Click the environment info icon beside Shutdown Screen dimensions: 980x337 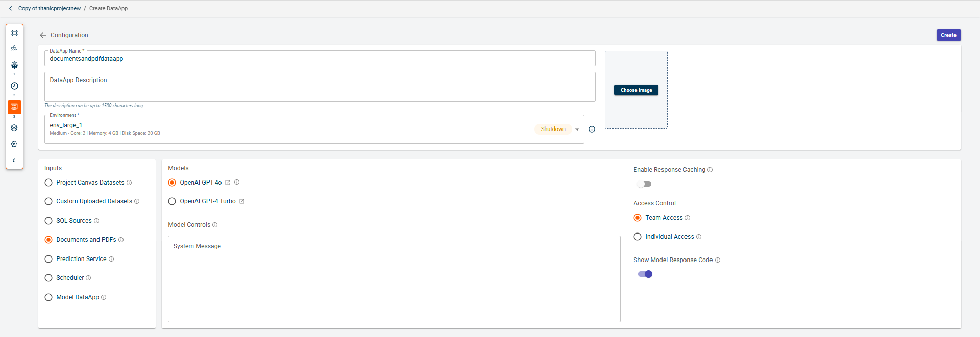tap(592, 129)
